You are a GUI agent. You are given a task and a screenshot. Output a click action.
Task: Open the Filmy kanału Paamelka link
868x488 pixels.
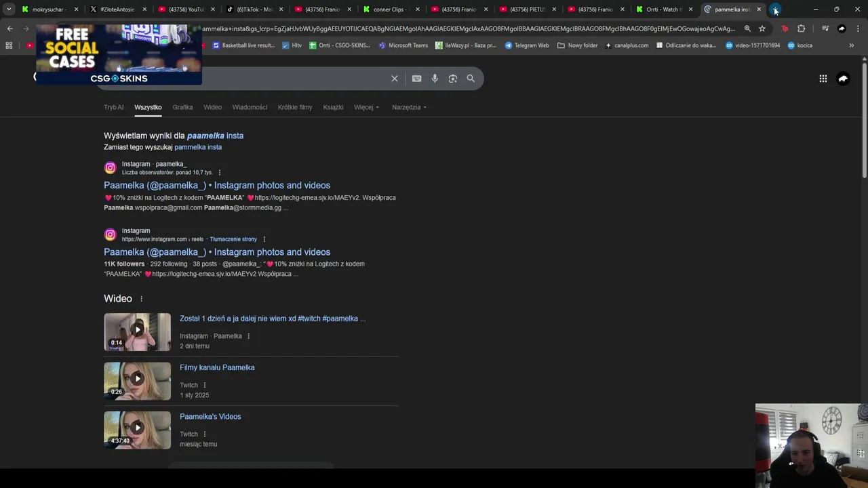pos(217,367)
